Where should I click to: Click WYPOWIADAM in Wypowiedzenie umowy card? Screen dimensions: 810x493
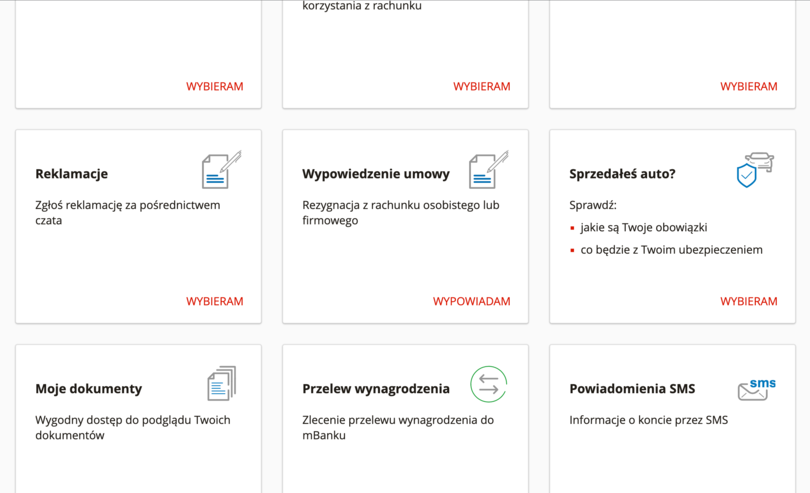(472, 301)
